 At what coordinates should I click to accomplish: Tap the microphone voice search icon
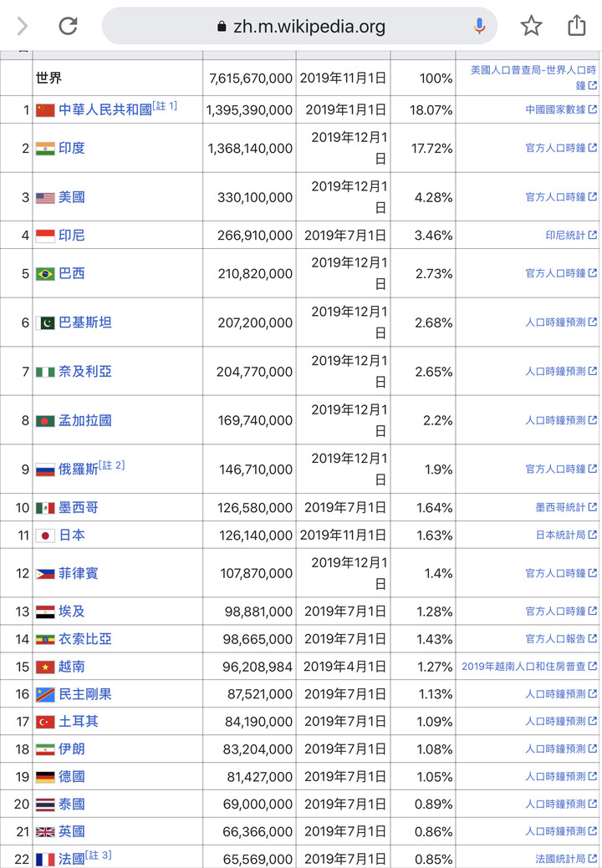click(x=480, y=26)
